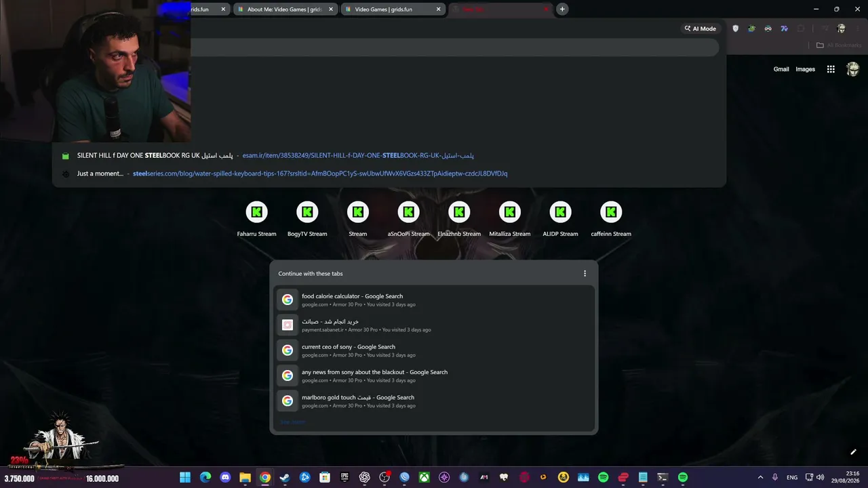
Task: Open the Google account avatar below the bookmarks bar
Action: point(853,69)
